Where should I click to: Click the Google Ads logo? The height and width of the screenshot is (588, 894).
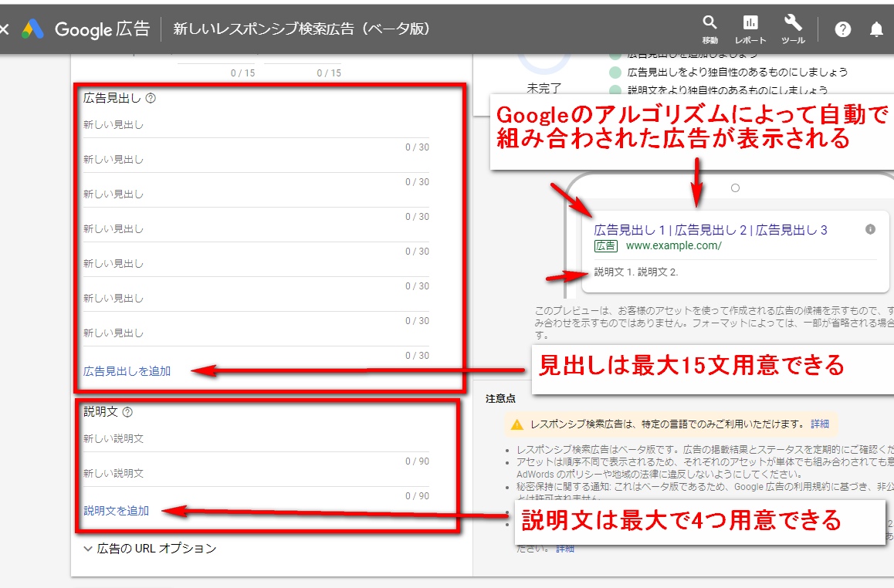32,29
